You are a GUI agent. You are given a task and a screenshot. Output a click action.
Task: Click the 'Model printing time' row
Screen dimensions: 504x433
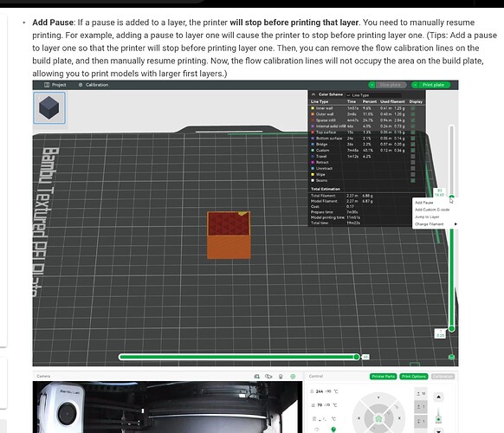[336, 217]
